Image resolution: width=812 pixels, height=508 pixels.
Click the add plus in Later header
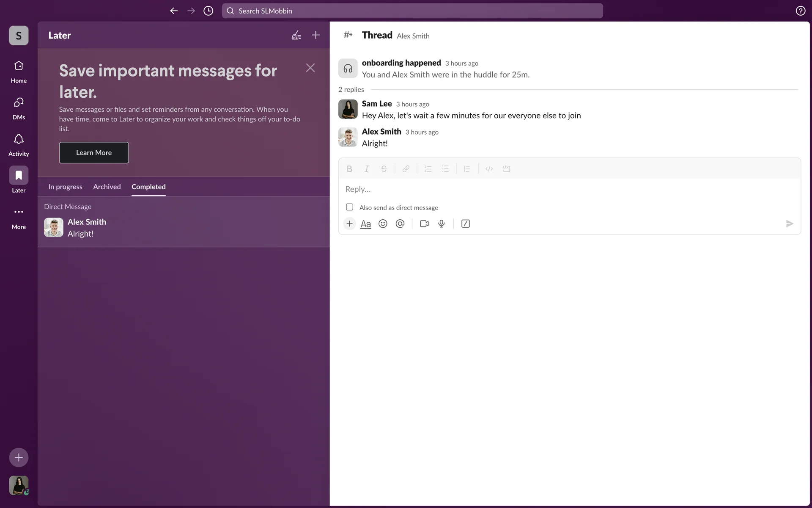click(315, 35)
